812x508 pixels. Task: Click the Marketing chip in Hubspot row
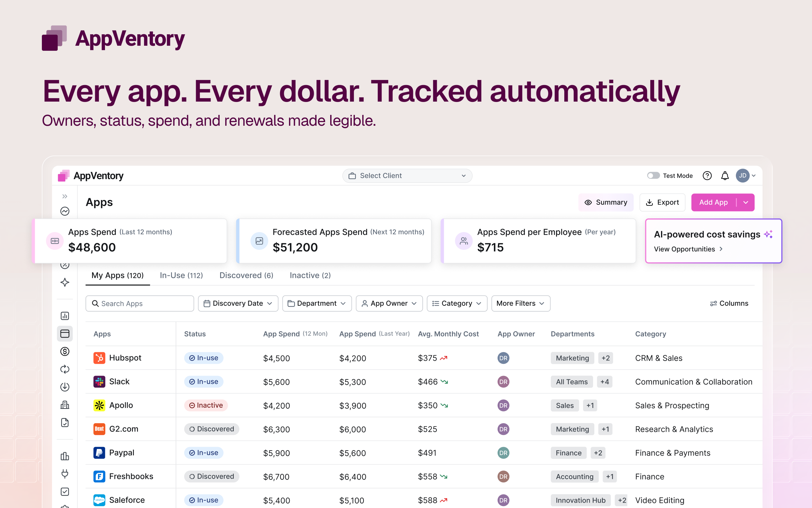click(573, 358)
